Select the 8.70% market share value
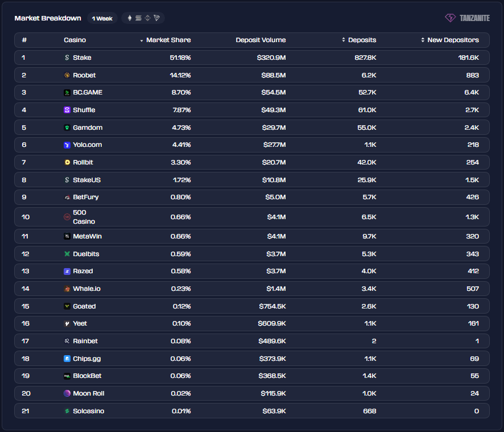Viewport: 504px width, 432px height. (x=181, y=93)
